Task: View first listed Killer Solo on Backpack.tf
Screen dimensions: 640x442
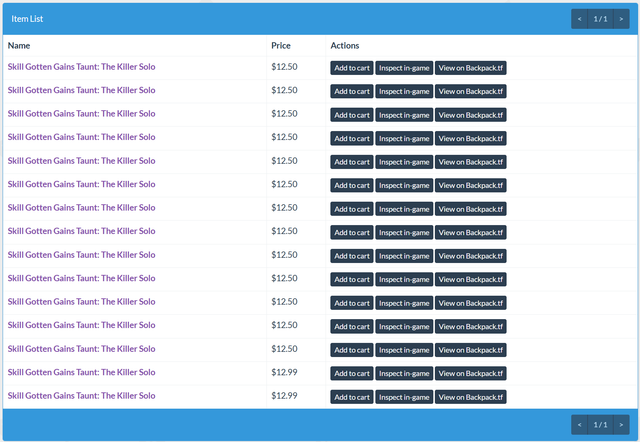Action: coord(471,68)
